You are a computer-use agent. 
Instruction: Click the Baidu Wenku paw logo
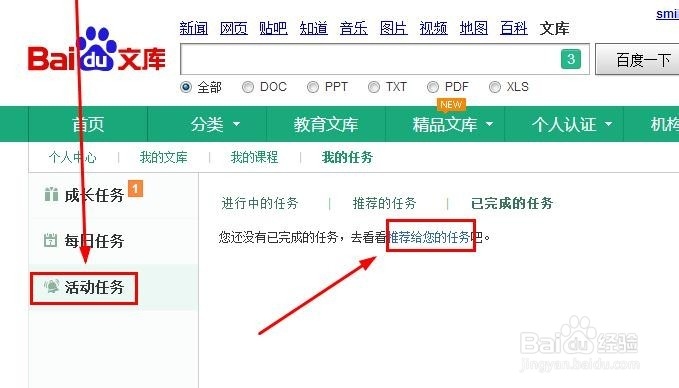(97, 49)
